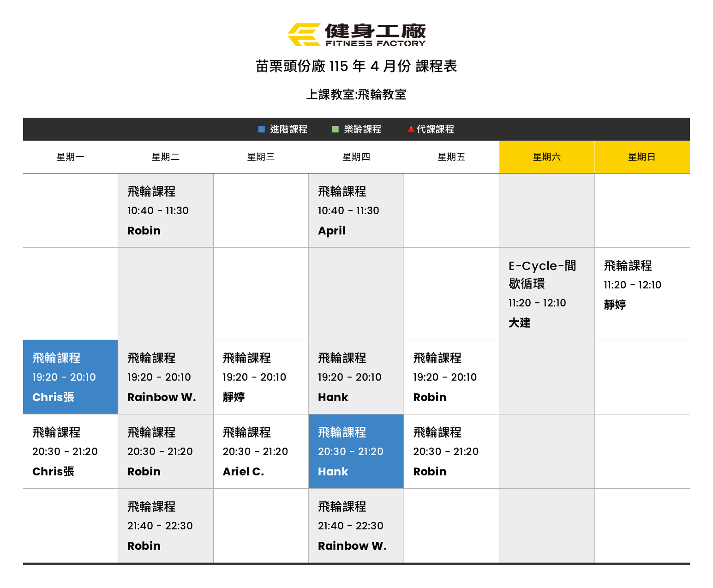Click the red 代課課程 triangle icon
The image size is (713, 588).
tap(411, 129)
